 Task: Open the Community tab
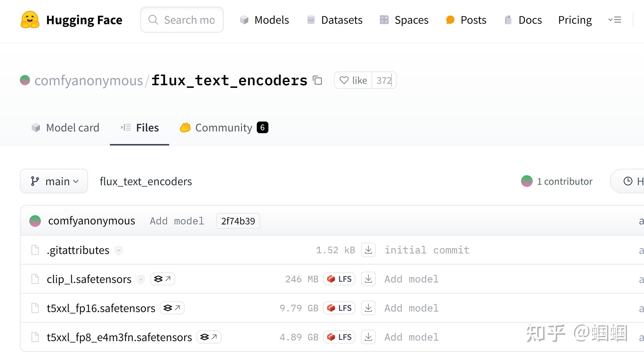[x=223, y=128]
